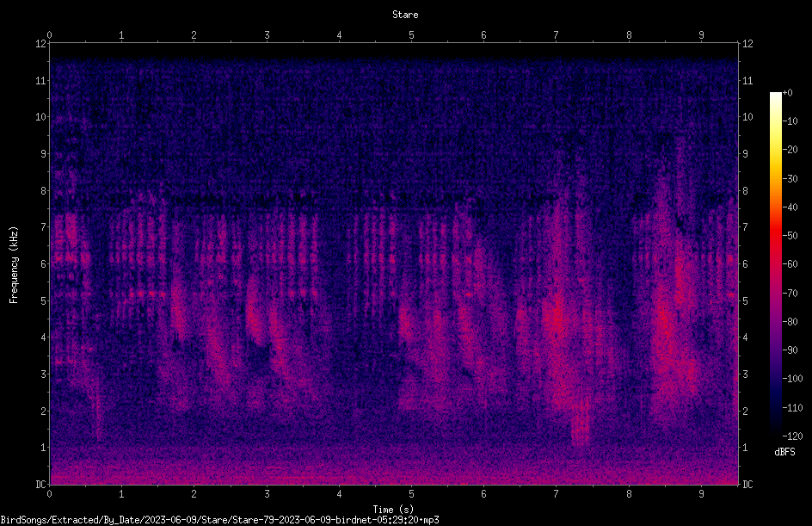This screenshot has width=812, height=526.
Task: Click the "-40" color scale label
Action: click(x=790, y=207)
